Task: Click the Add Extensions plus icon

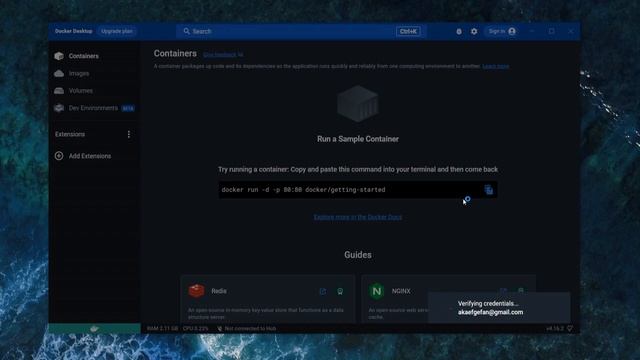Action: [59, 156]
